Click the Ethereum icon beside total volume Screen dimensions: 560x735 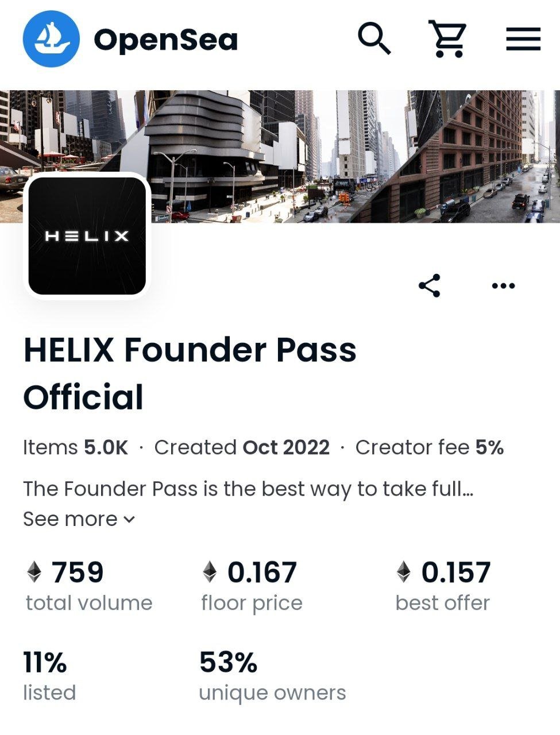(34, 572)
